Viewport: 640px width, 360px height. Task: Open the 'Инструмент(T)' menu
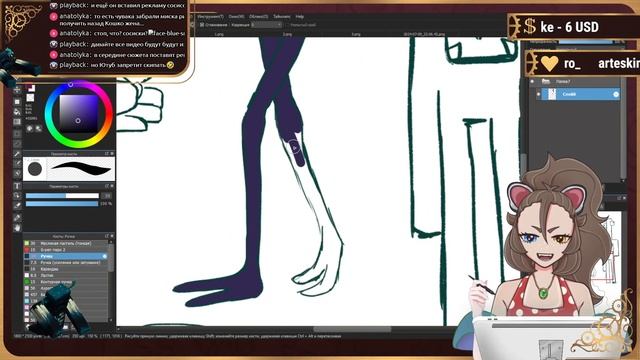(210, 17)
